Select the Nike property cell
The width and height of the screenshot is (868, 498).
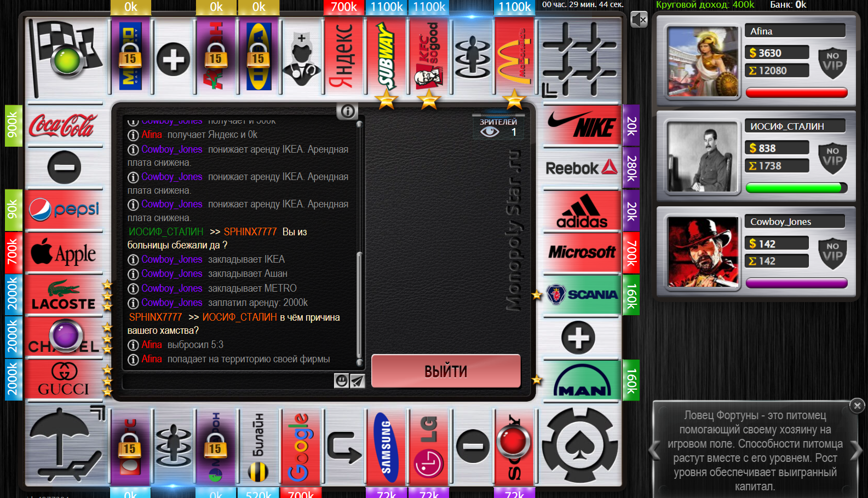click(582, 125)
